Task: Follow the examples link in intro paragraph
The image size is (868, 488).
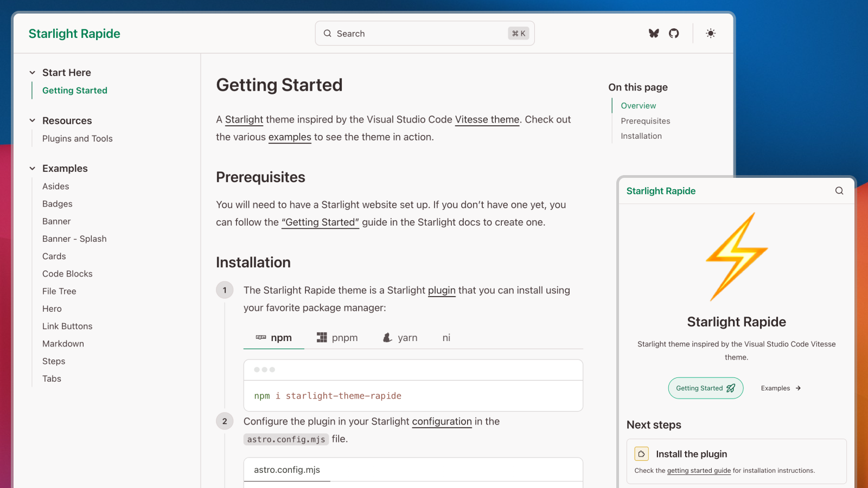Action: (290, 137)
